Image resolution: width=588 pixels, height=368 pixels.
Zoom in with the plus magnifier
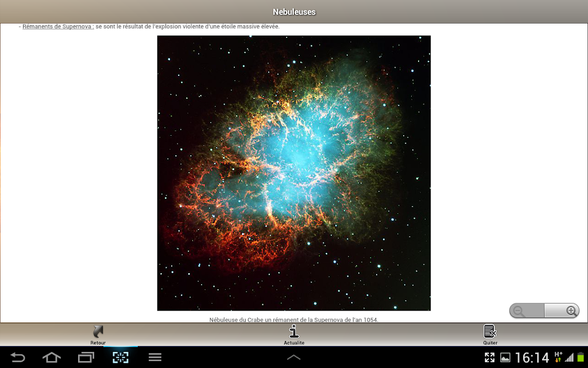[x=562, y=311]
